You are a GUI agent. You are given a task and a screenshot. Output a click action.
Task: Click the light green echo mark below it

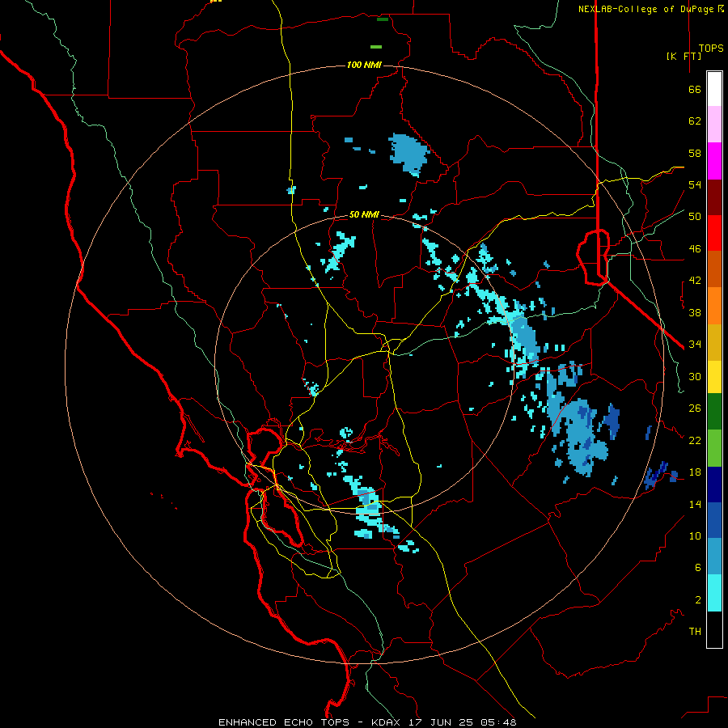(376, 47)
